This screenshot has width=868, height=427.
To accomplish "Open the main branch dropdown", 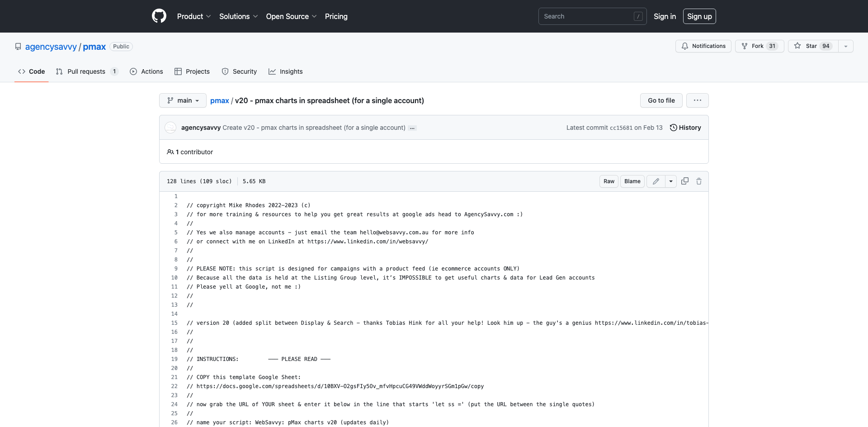I will tap(183, 100).
